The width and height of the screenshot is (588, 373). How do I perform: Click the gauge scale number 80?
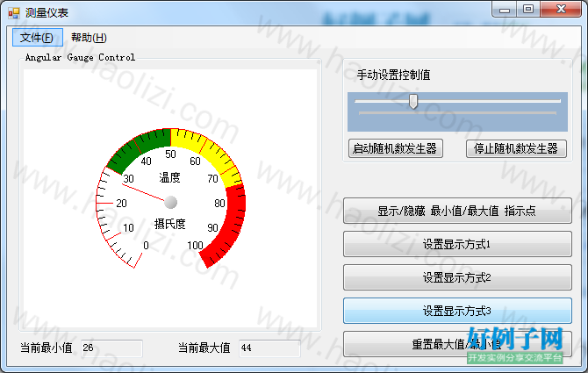219,204
